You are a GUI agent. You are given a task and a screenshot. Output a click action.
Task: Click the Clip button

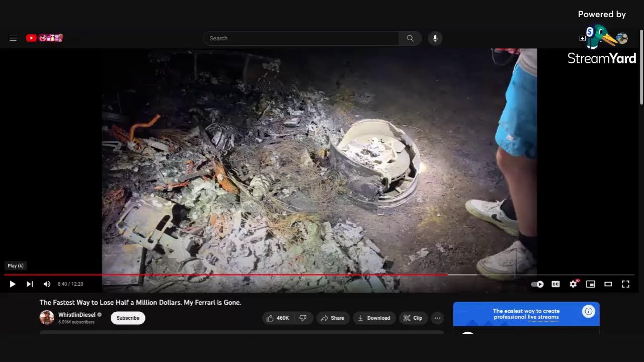413,318
